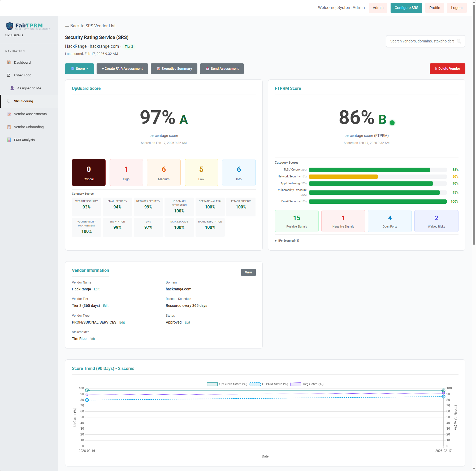Click the FairTPRM shield logo
Screen dimensions: 476x471
point(10,26)
